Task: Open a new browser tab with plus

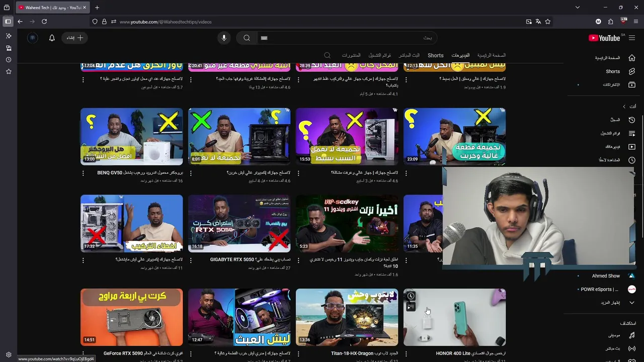Action: tap(97, 8)
